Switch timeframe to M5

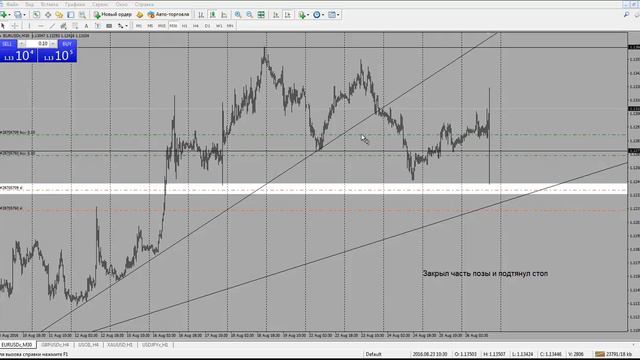point(150,26)
